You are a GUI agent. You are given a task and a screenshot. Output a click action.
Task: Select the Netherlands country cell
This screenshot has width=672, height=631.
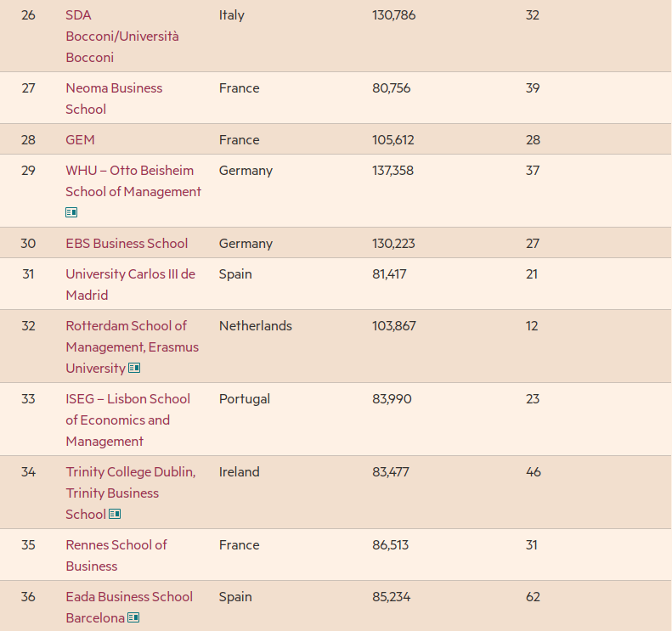tap(256, 325)
